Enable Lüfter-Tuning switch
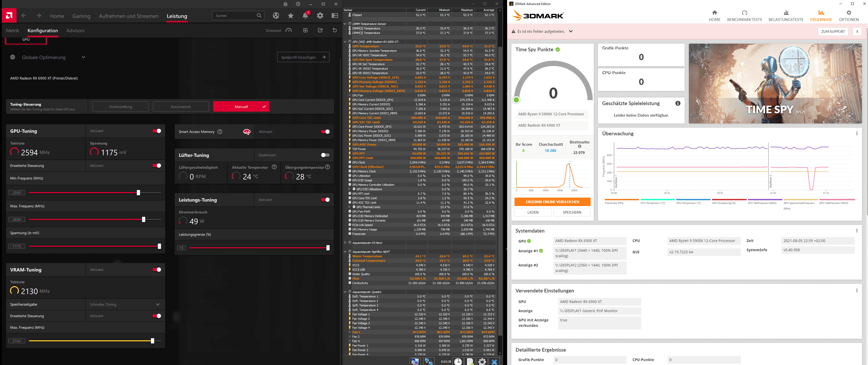Image resolution: width=868 pixels, height=365 pixels. (x=325, y=155)
